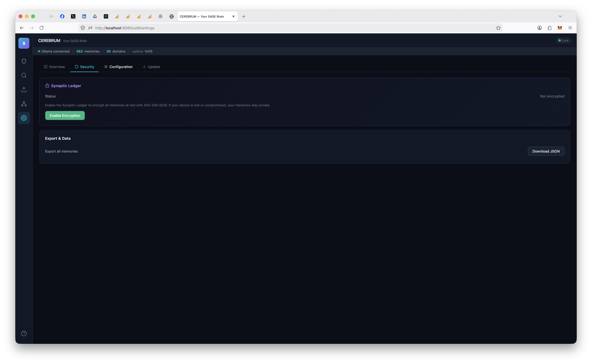Open the browser hamburger menu
This screenshot has width=592, height=364.
tap(570, 28)
